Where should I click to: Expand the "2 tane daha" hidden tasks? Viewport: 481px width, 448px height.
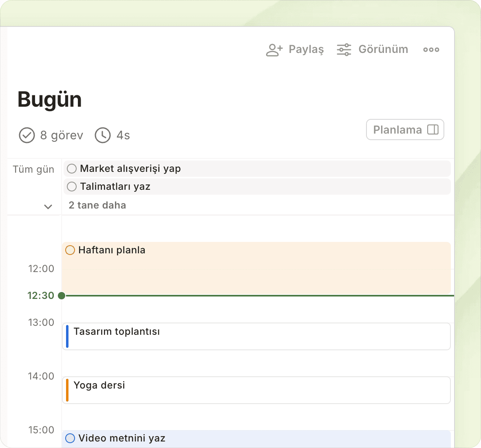[x=97, y=205]
